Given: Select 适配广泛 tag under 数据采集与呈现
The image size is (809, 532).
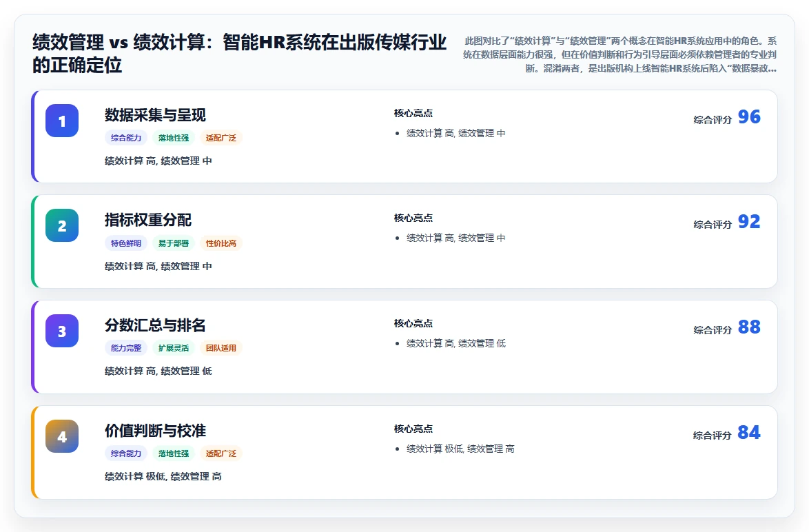Looking at the screenshot, I should (221, 138).
